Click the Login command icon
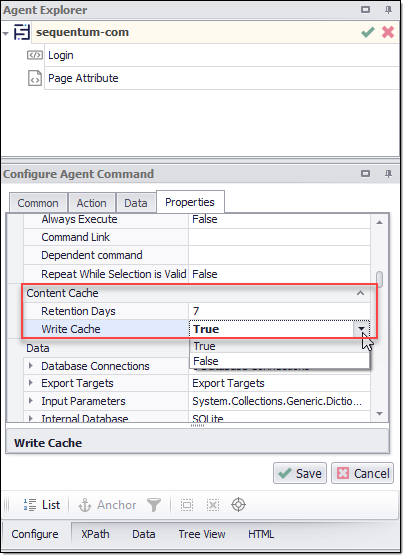 coord(35,56)
